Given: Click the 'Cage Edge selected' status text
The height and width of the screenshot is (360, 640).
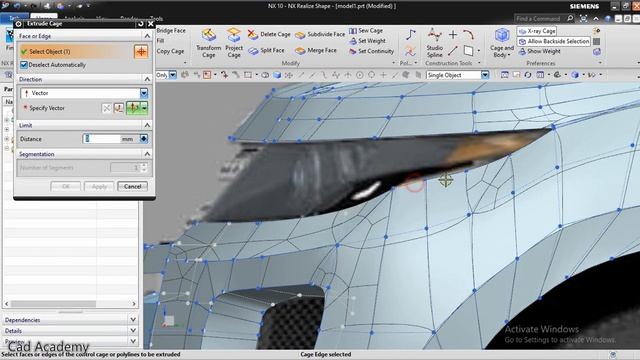Looking at the screenshot, I should [326, 354].
